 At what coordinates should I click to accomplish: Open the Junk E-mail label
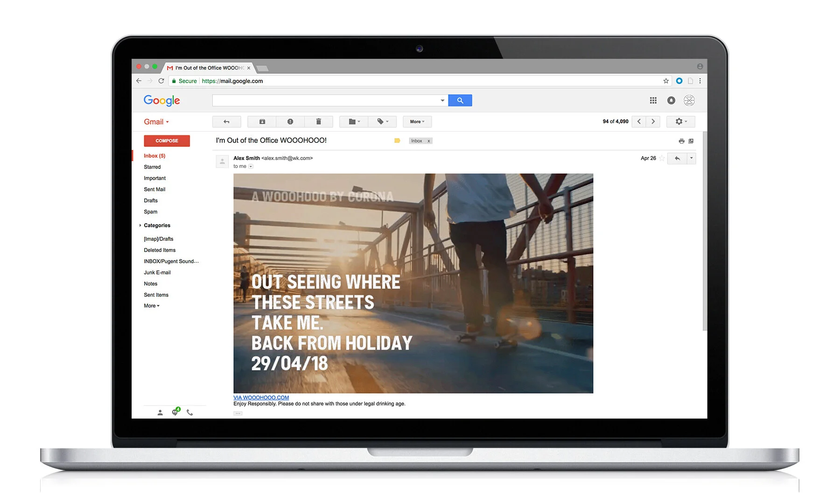click(157, 273)
